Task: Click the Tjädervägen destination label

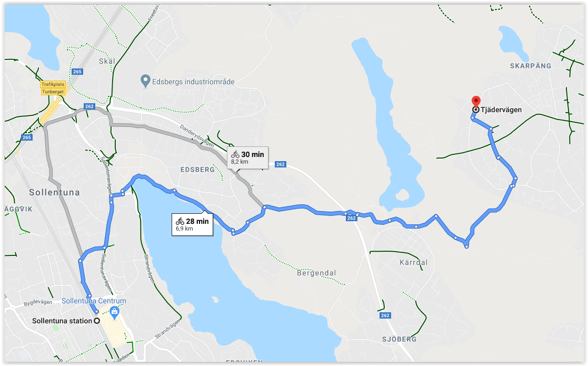Action: (x=501, y=110)
